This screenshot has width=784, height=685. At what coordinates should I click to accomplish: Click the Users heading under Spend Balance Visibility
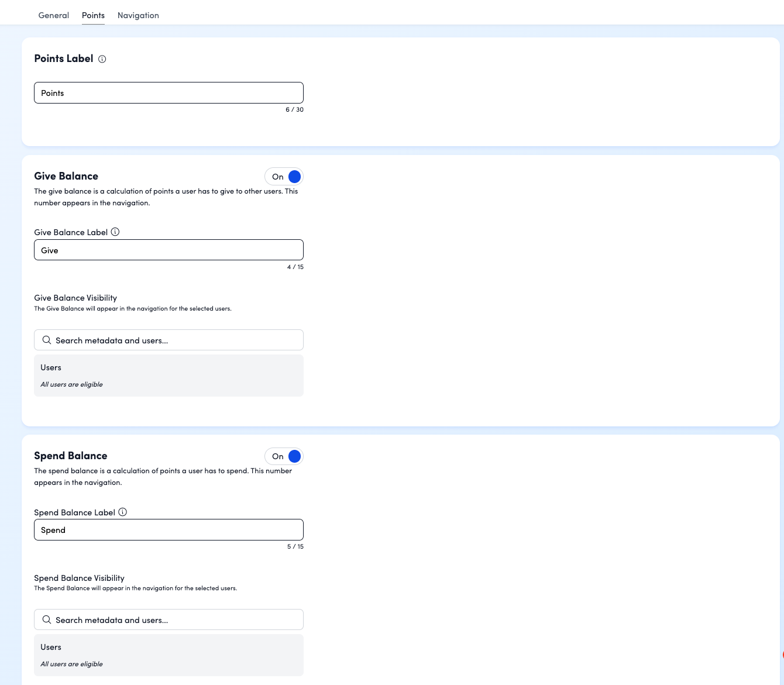[51, 647]
